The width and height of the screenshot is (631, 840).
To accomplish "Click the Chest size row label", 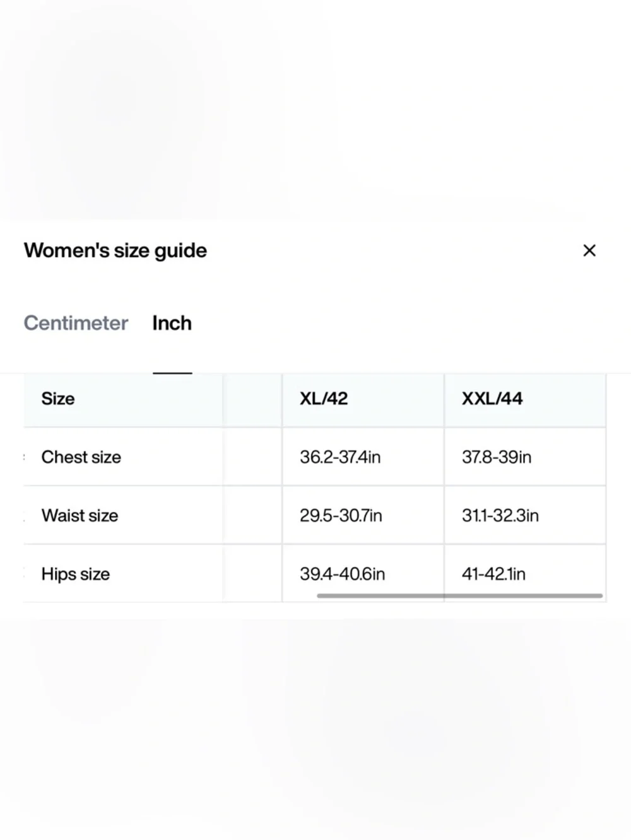I will (x=81, y=457).
